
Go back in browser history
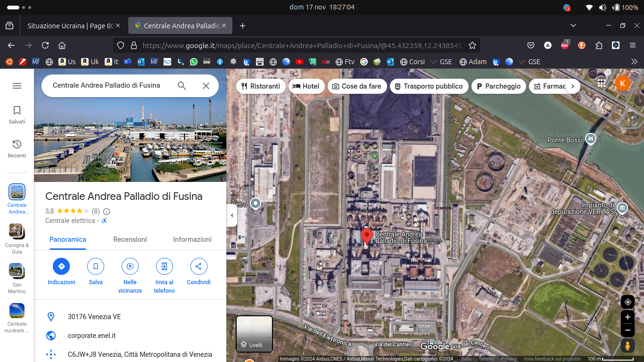(11, 45)
